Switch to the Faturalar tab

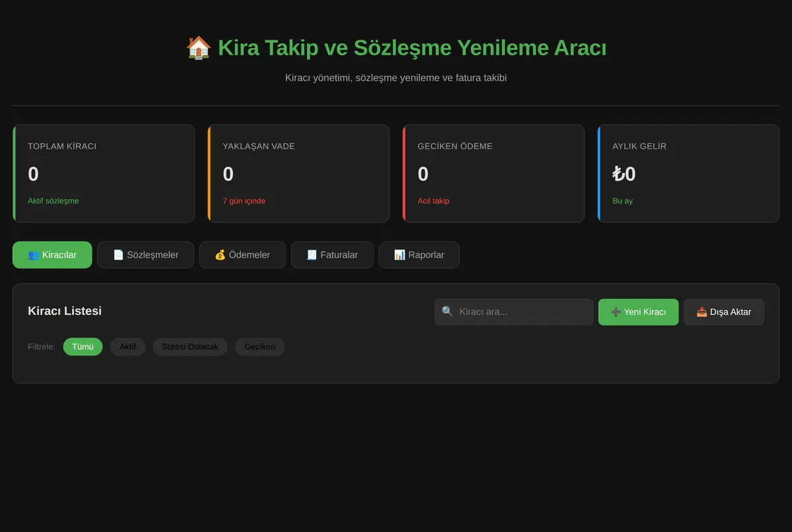tap(333, 255)
